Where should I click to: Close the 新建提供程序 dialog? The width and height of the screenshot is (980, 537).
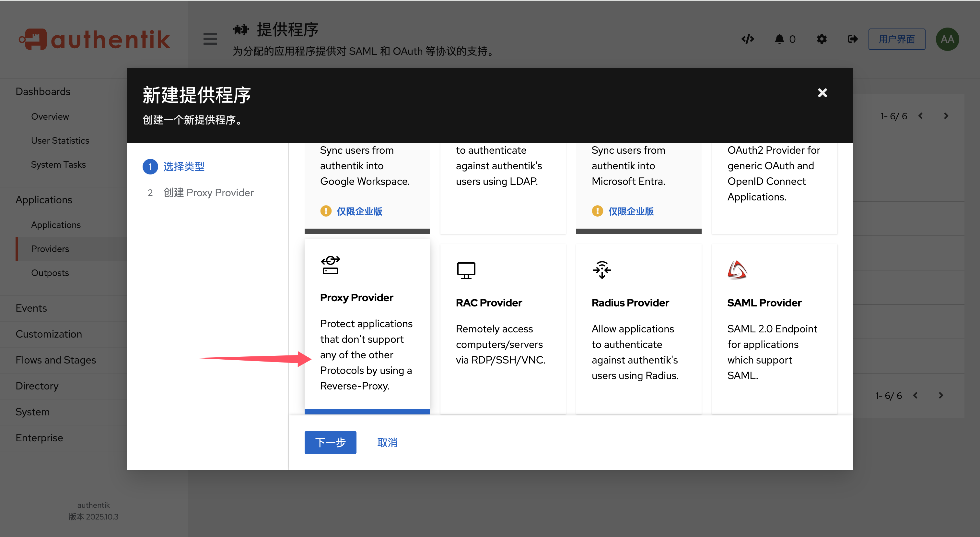click(822, 93)
